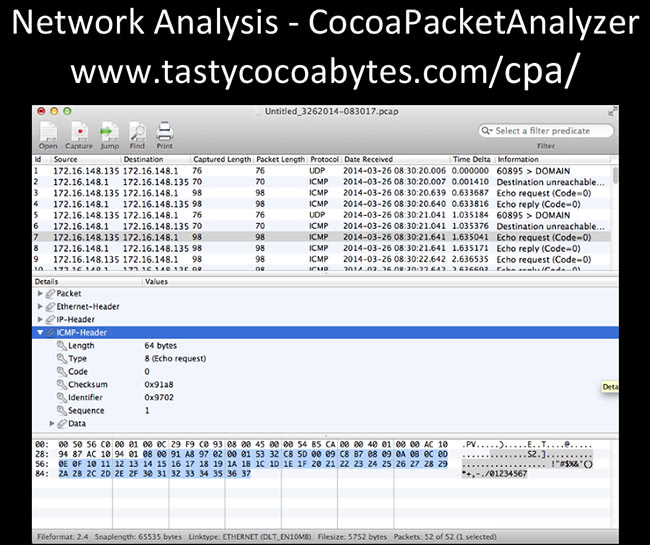Click the filter search magnifier icon
Screen dimensions: 650x545
(x=486, y=131)
